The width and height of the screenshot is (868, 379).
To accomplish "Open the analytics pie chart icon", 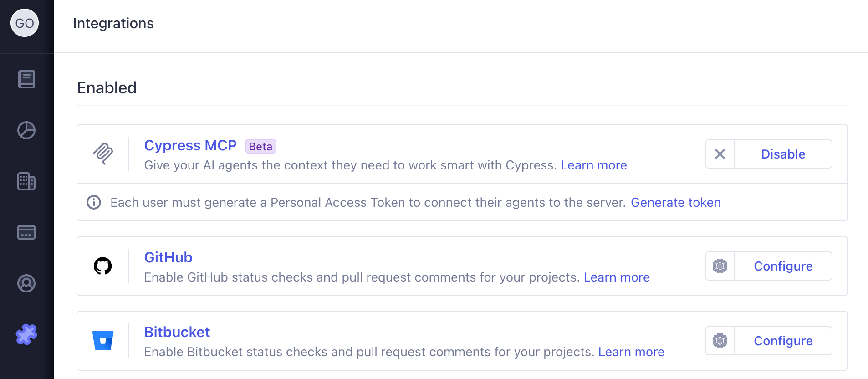I will click(x=26, y=130).
